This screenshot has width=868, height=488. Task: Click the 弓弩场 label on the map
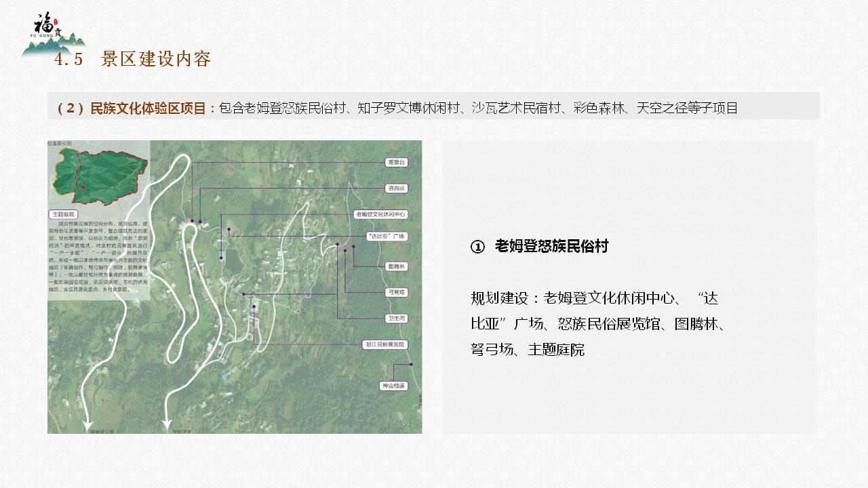point(396,292)
